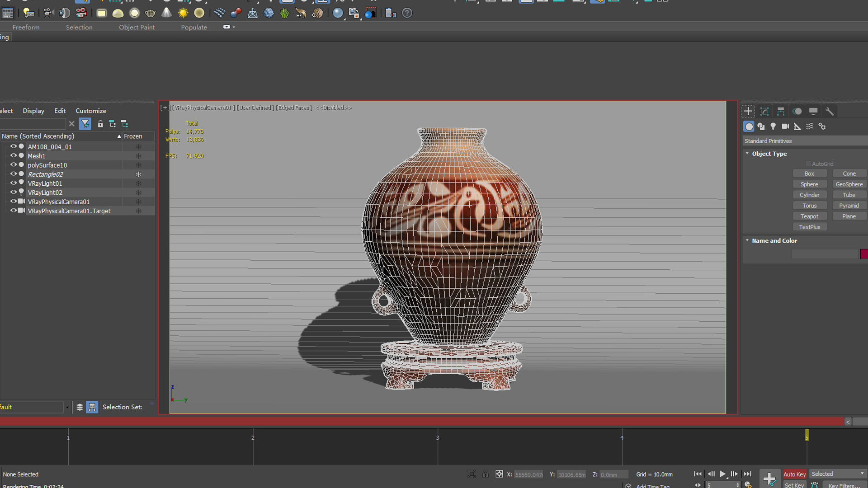Toggle visibility eye of Rectangle02
The image size is (868, 488).
click(x=14, y=174)
